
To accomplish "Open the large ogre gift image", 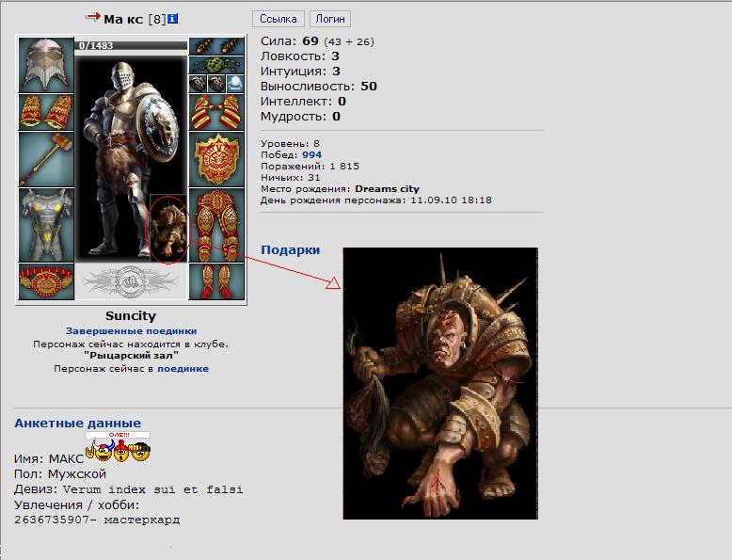I will tap(440, 383).
